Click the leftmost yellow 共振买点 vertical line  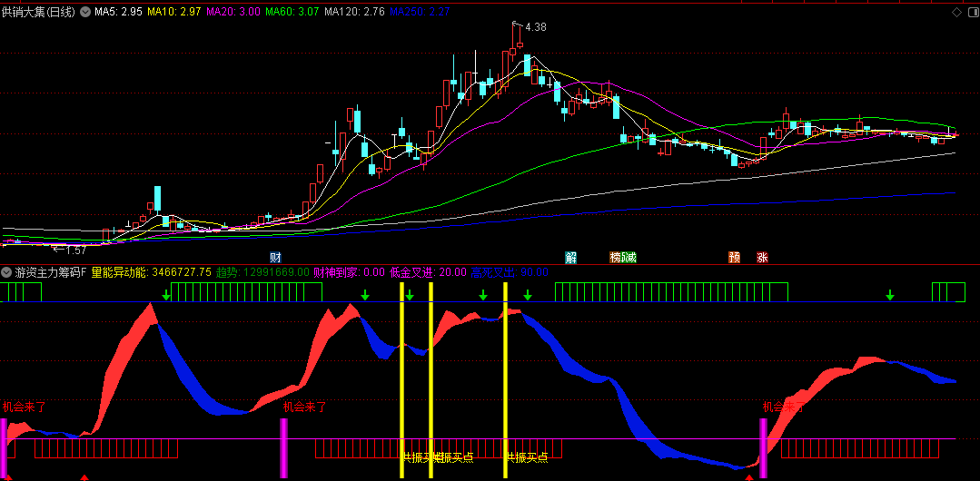[x=401, y=379]
